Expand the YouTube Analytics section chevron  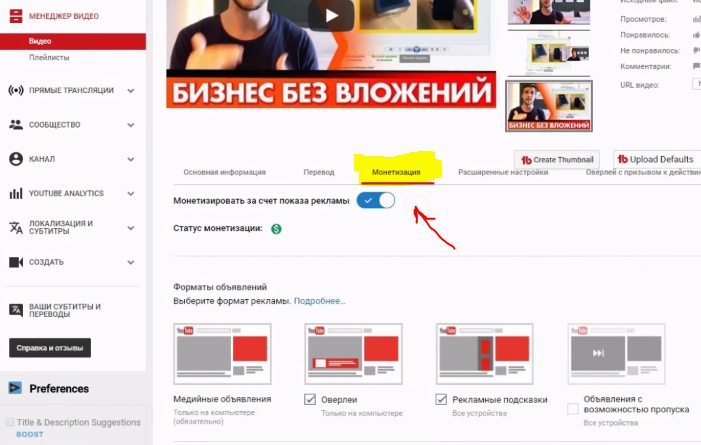pos(131,194)
